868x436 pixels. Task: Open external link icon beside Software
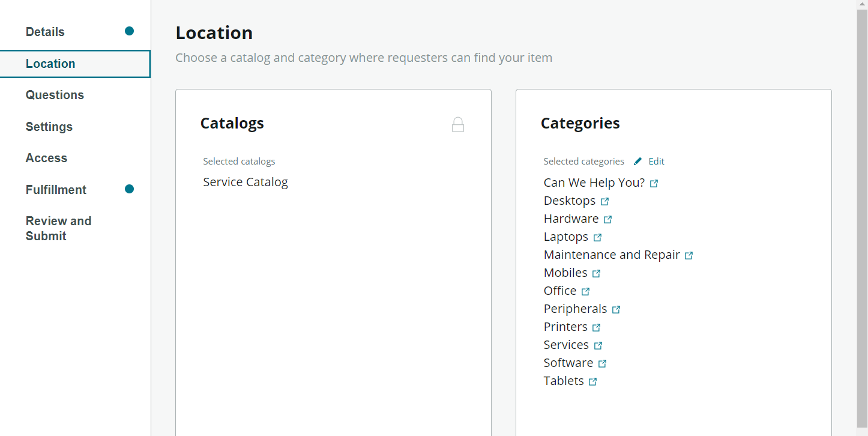(602, 364)
